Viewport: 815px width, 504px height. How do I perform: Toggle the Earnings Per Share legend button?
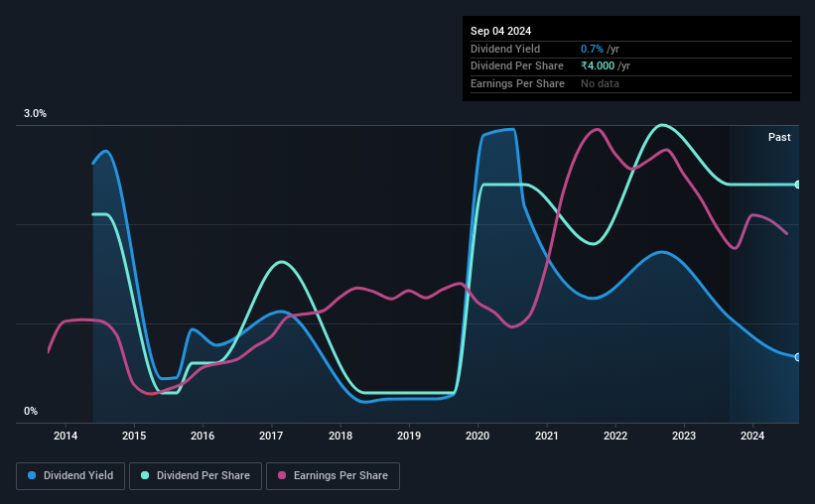click(x=333, y=476)
